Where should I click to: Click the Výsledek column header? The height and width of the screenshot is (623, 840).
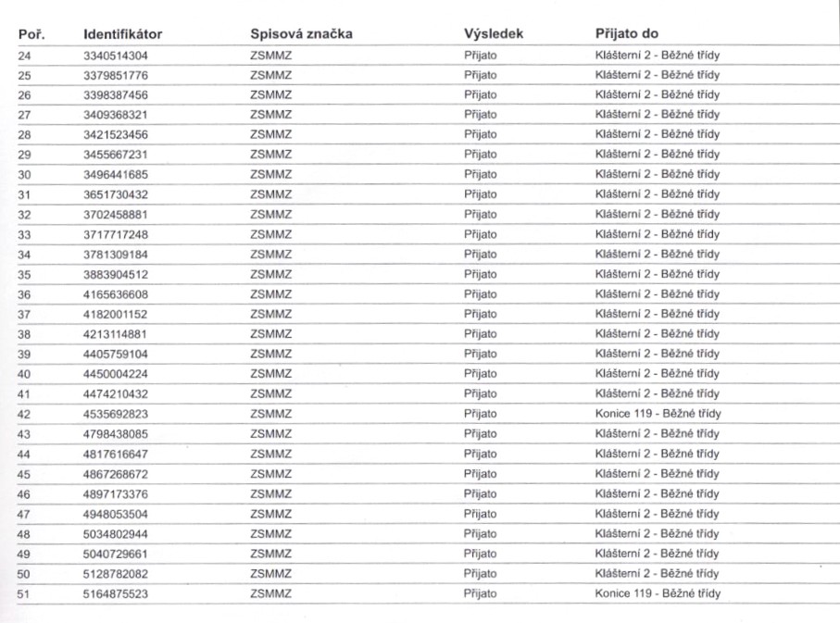tap(494, 34)
